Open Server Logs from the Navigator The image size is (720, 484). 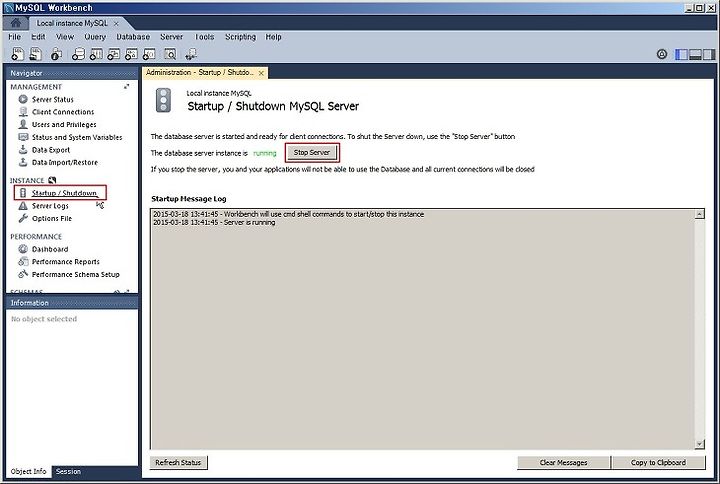pyautogui.click(x=50, y=206)
